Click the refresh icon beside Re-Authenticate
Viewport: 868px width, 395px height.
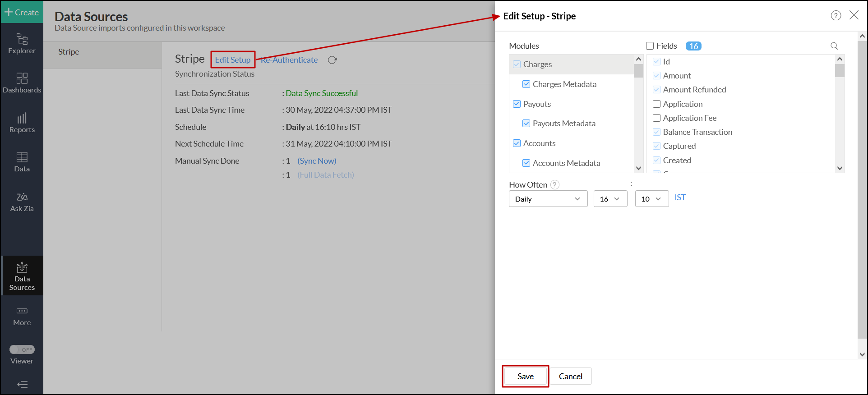click(x=332, y=60)
